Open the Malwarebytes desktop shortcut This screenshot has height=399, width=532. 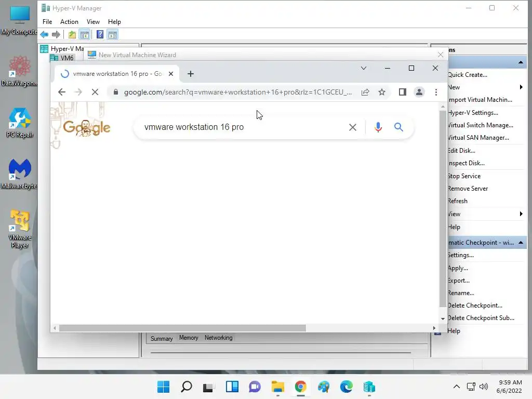coord(19,174)
